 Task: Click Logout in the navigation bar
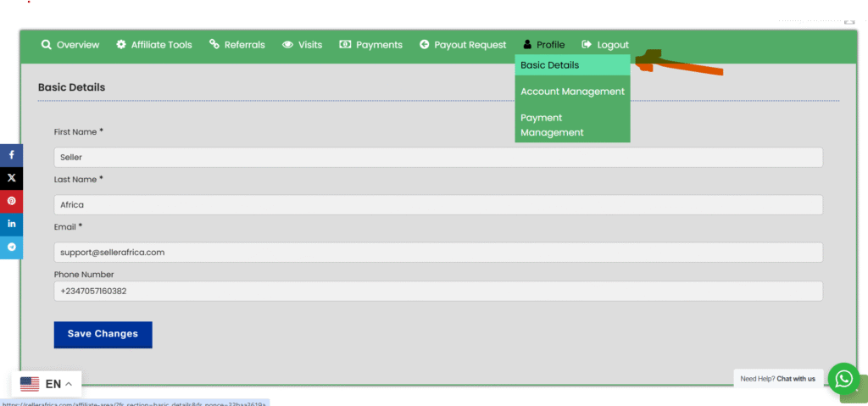[x=605, y=45]
